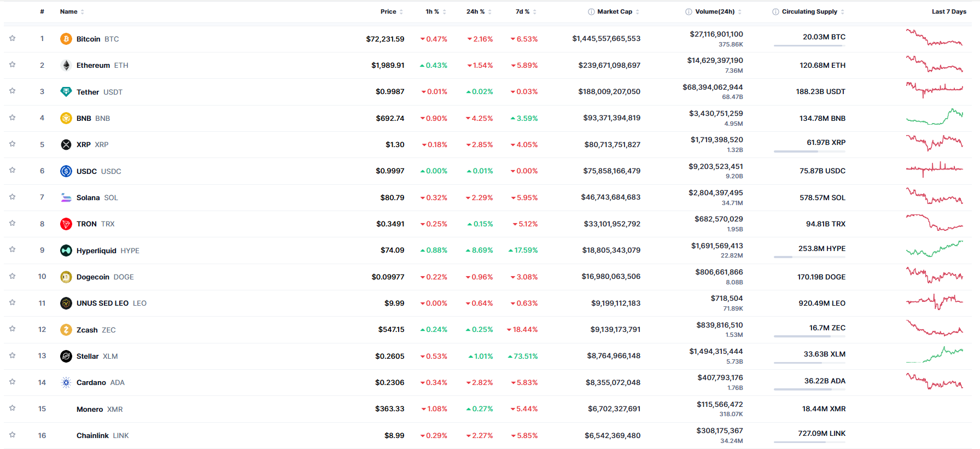
Task: Click the USDC coin logo
Action: [66, 171]
